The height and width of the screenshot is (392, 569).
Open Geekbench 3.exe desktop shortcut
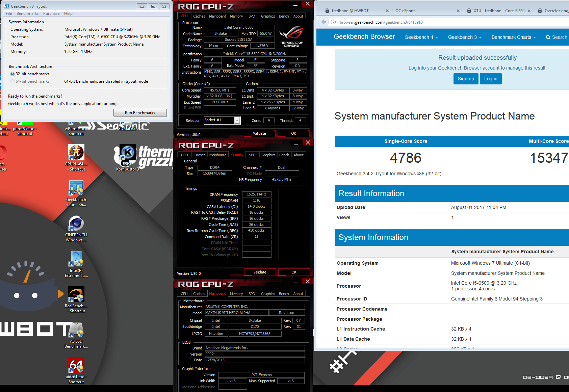click(76, 193)
